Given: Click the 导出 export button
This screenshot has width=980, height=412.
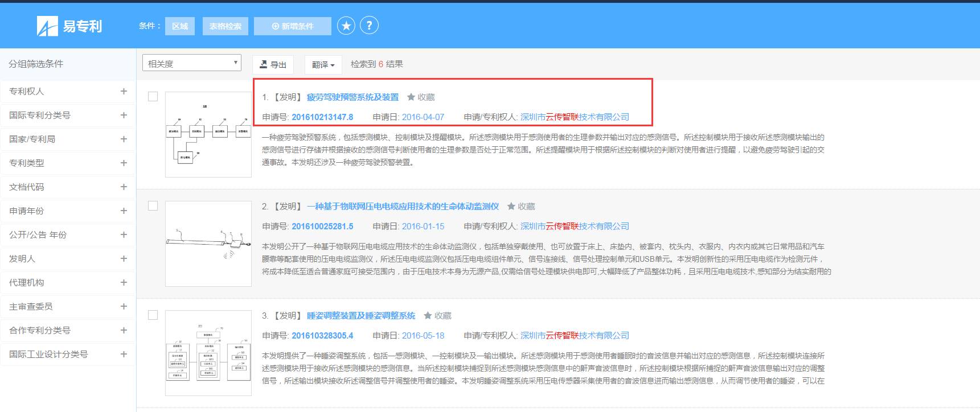Looking at the screenshot, I should click(x=273, y=65).
